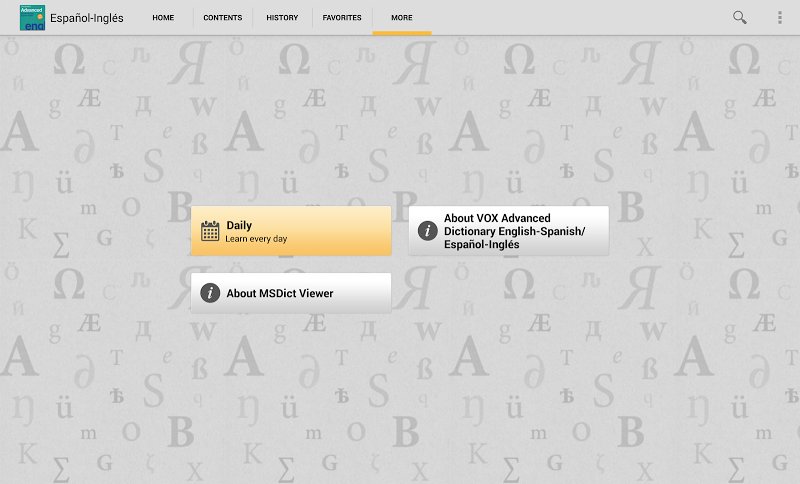Go to the HISTORY tab
800x484 pixels.
(282, 17)
